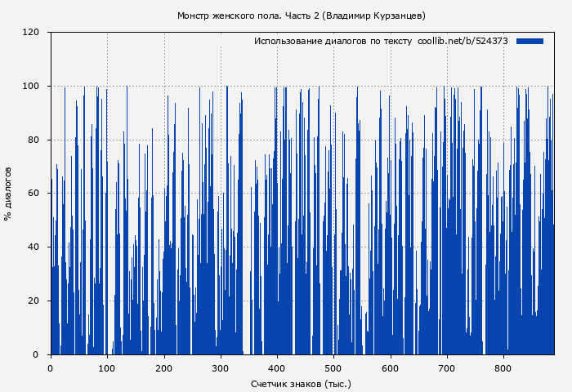Click the y-axis label '% диалогов'
Image resolution: width=572 pixels, height=392 pixels.
point(8,194)
